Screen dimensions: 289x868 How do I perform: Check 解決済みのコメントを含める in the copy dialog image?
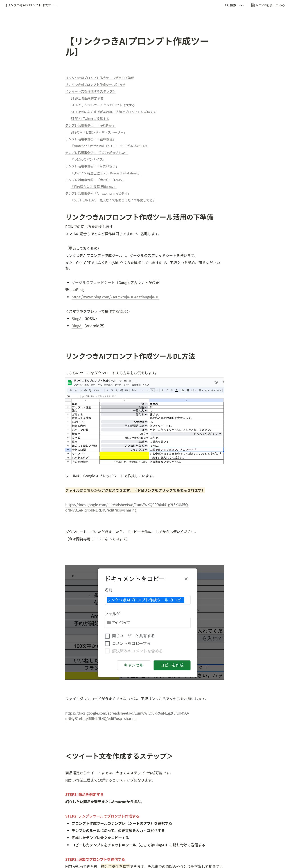tap(107, 651)
